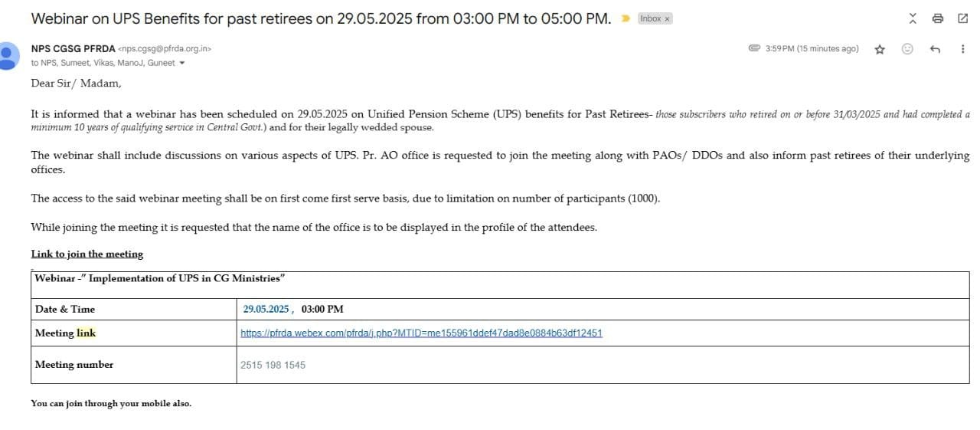The image size is (980, 430).
Task: Click the collapse all arrows icon
Action: click(x=913, y=18)
